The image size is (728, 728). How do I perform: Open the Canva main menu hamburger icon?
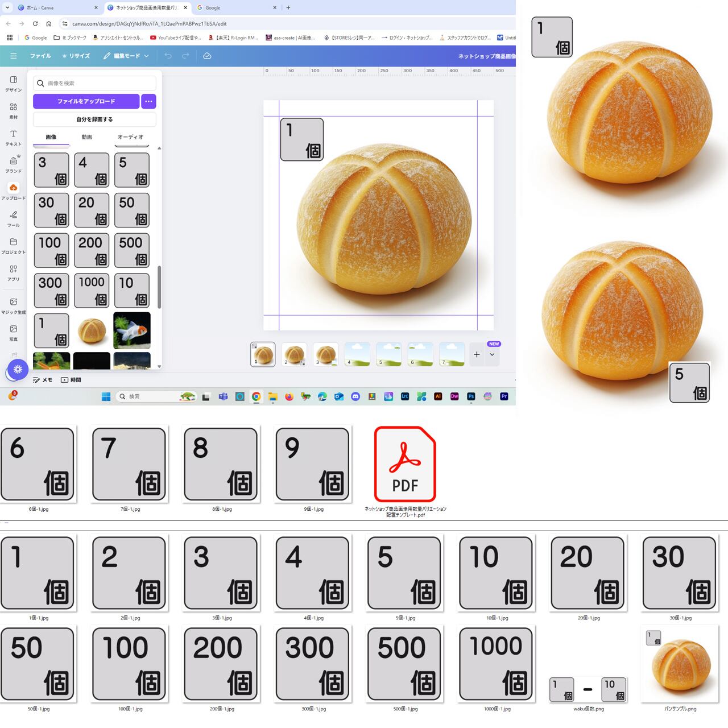(x=13, y=56)
